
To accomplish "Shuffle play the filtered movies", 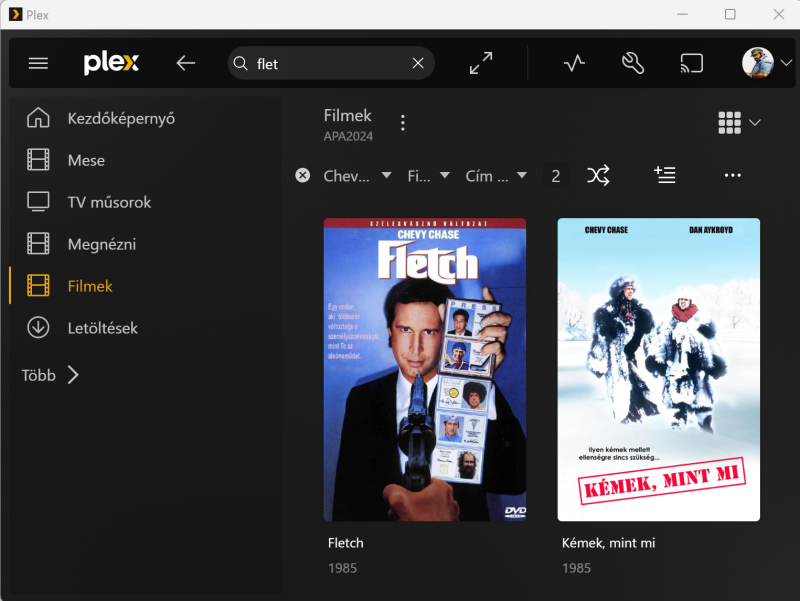I will tap(598, 176).
